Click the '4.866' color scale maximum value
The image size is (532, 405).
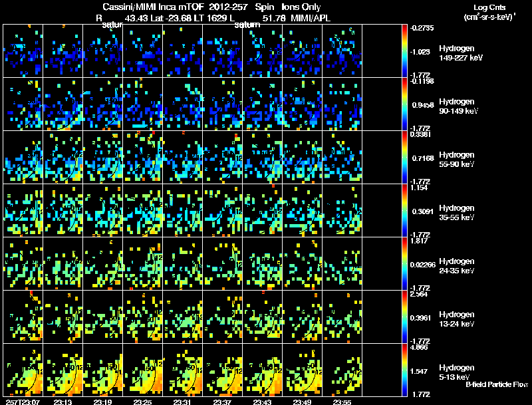point(419,347)
